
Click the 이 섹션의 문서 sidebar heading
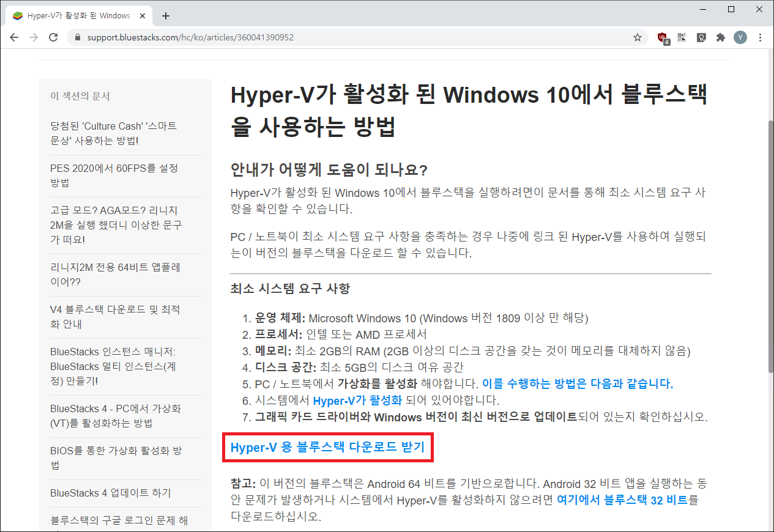(80, 96)
